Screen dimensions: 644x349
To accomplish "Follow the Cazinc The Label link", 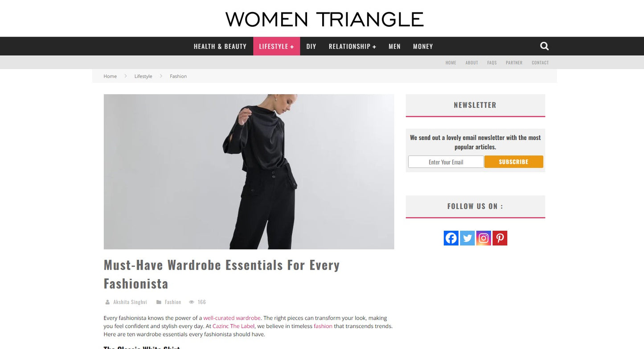I will (x=234, y=326).
